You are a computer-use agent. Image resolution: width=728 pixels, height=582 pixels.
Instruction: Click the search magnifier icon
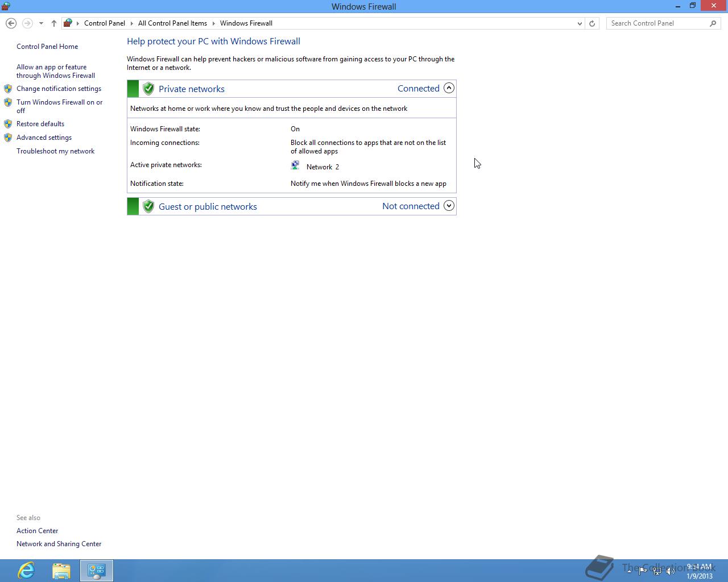coord(713,23)
